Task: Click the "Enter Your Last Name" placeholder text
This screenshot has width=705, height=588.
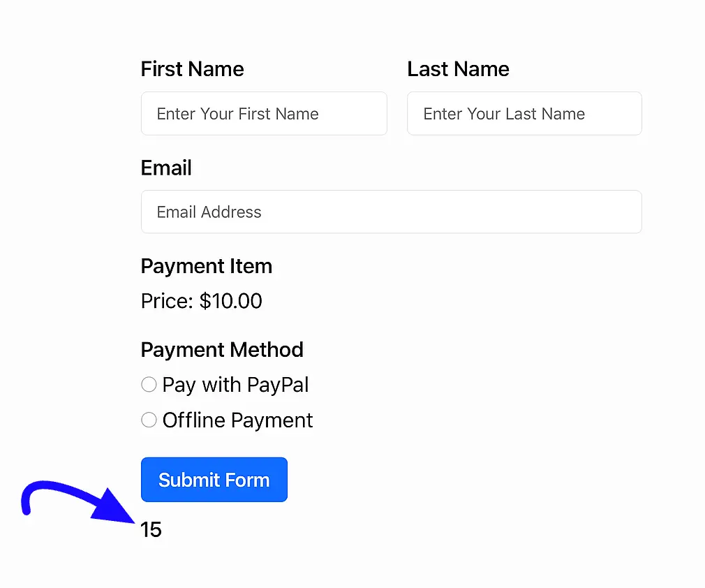Action: (504, 114)
